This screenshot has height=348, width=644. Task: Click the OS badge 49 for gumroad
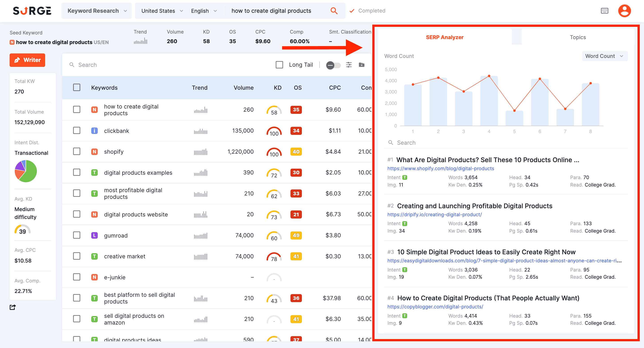296,235
